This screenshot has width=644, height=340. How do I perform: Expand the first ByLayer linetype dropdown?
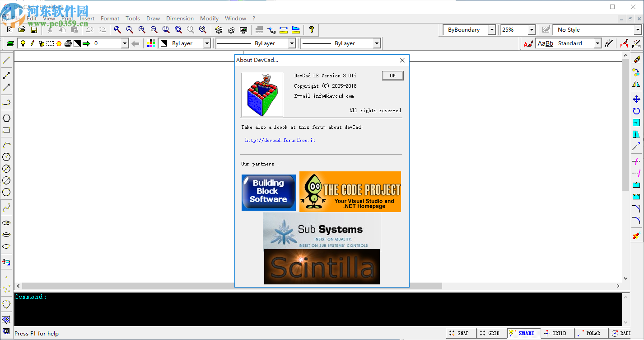click(x=292, y=43)
